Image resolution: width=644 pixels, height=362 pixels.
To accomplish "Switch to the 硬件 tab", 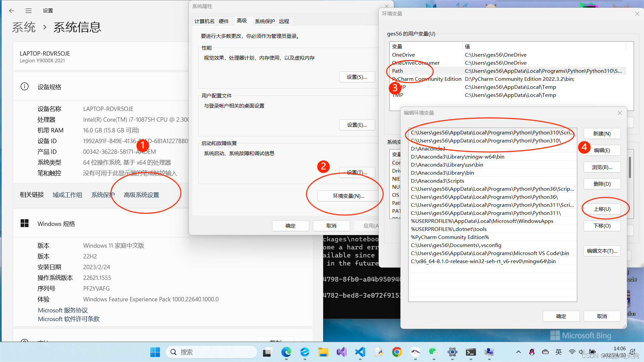I will 224,21.
